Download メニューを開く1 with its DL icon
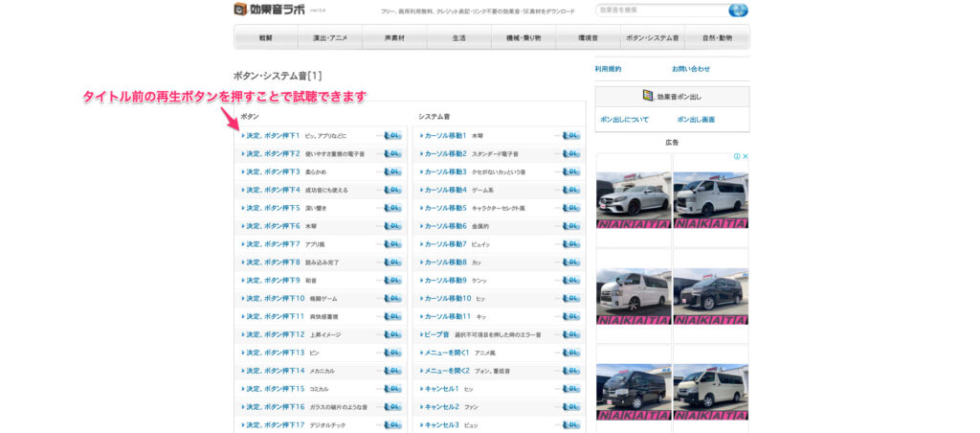The image size is (980, 433). click(570, 353)
